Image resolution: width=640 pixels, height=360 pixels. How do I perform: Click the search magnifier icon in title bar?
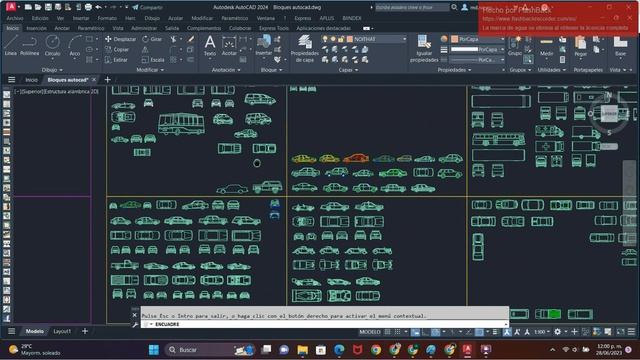[x=454, y=7]
